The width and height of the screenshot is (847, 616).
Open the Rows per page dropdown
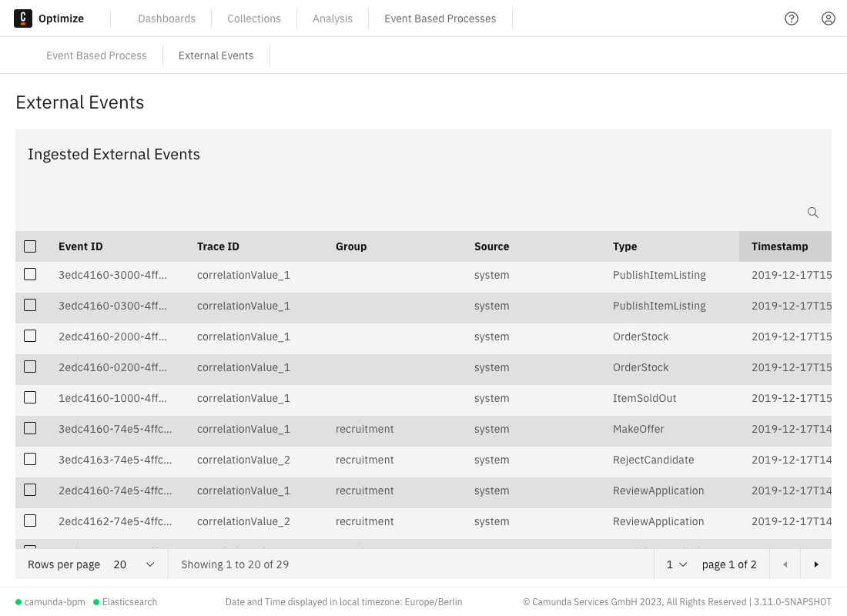coord(134,564)
